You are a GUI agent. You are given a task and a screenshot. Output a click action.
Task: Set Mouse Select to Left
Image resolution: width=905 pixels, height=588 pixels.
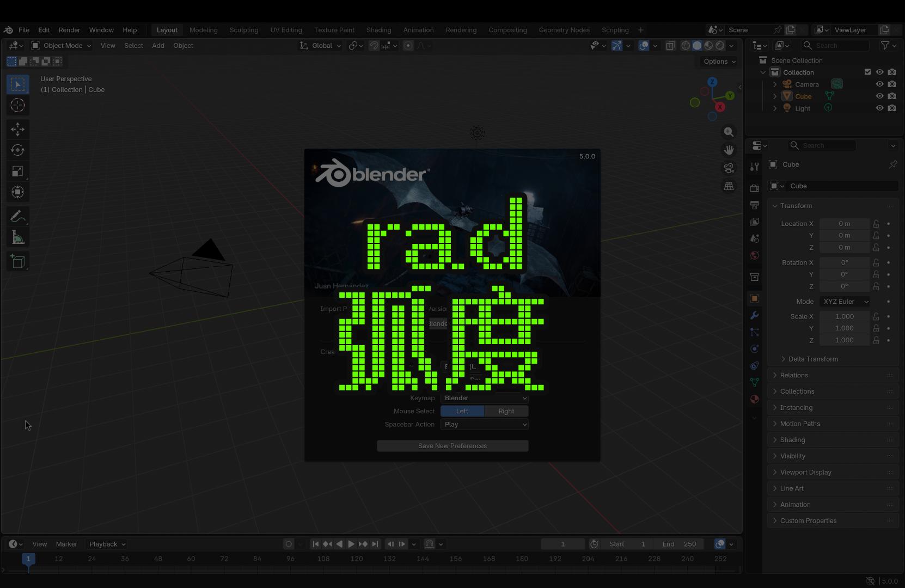pos(462,411)
